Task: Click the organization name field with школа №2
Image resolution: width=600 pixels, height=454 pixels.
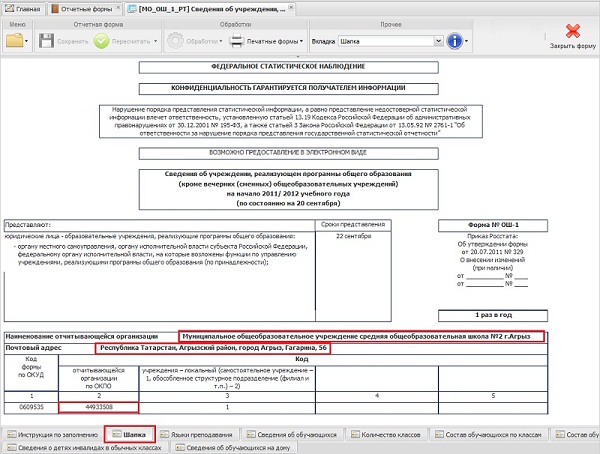Action: tap(361, 336)
